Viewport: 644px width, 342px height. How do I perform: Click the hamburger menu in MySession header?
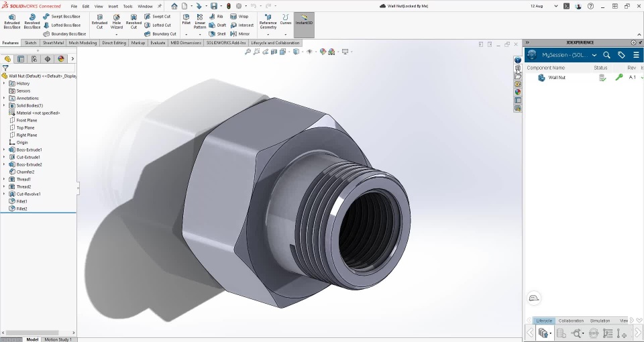point(636,55)
